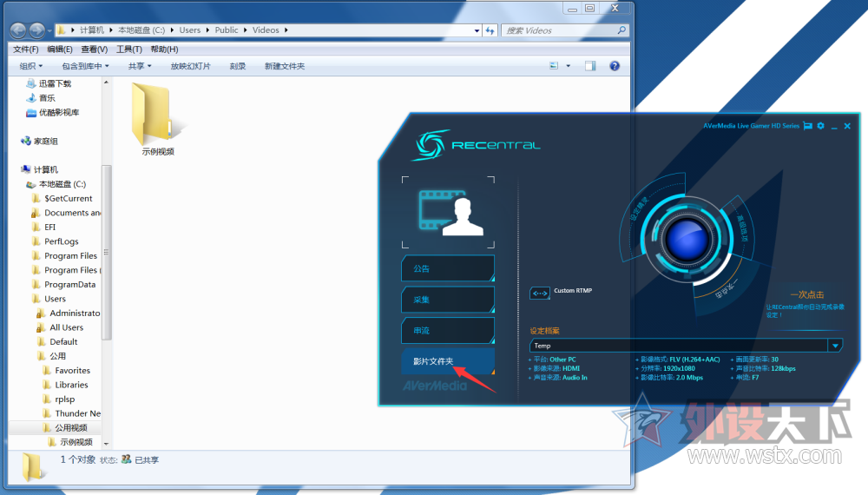The height and width of the screenshot is (495, 868).
Task: Click the change view icon in Explorer toolbar
Action: [554, 66]
